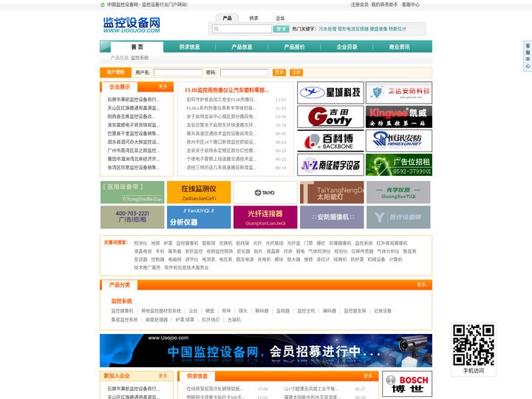Click the hot keyword 硬盘录像
The width and height of the screenshot is (532, 399).
378,29
